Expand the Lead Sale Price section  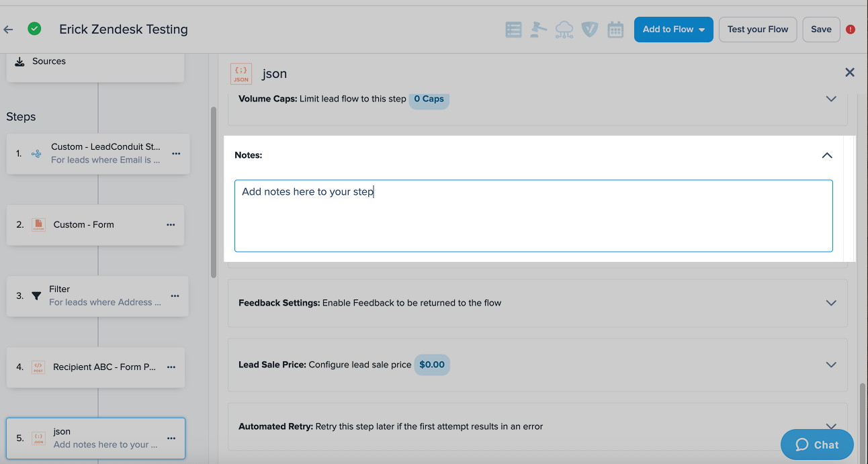coord(831,365)
